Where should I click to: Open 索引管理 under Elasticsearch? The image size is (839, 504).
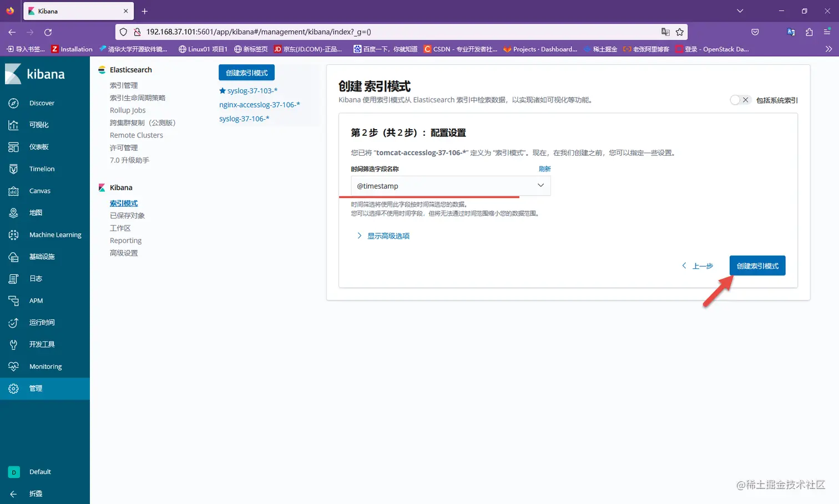[123, 85]
